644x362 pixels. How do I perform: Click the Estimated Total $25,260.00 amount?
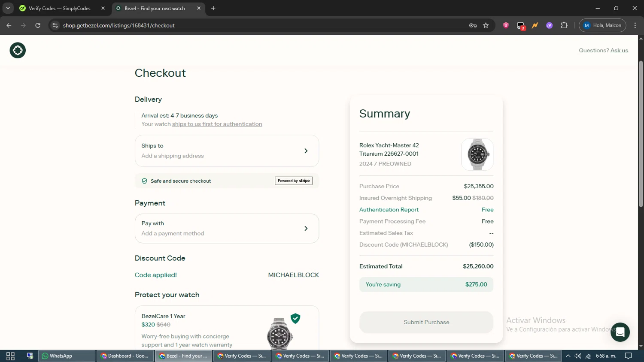click(x=478, y=266)
